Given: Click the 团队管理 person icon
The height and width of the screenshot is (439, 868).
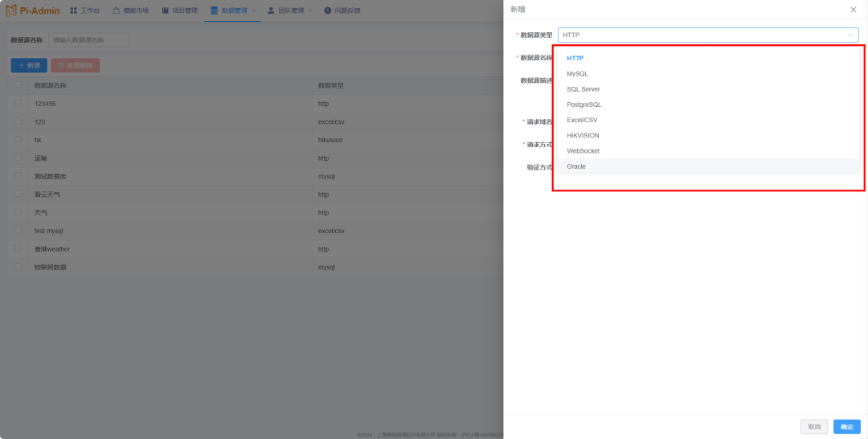Looking at the screenshot, I should coord(271,10).
